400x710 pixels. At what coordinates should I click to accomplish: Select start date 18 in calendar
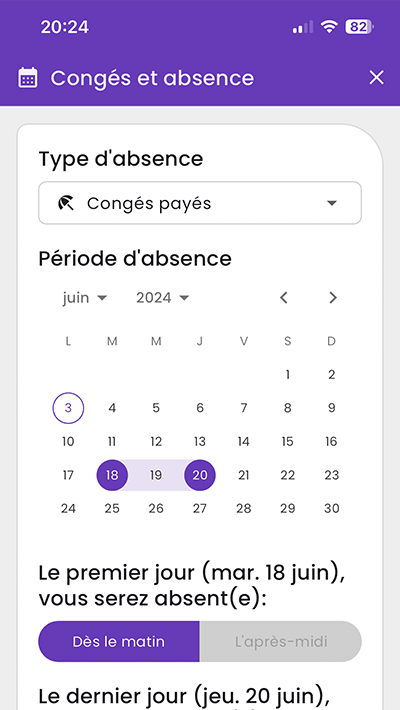(x=112, y=475)
